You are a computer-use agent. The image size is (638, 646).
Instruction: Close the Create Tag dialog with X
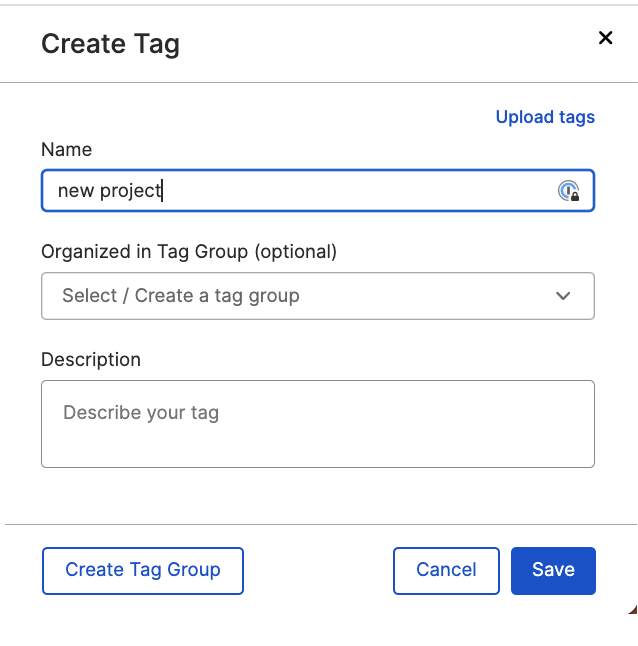point(605,38)
